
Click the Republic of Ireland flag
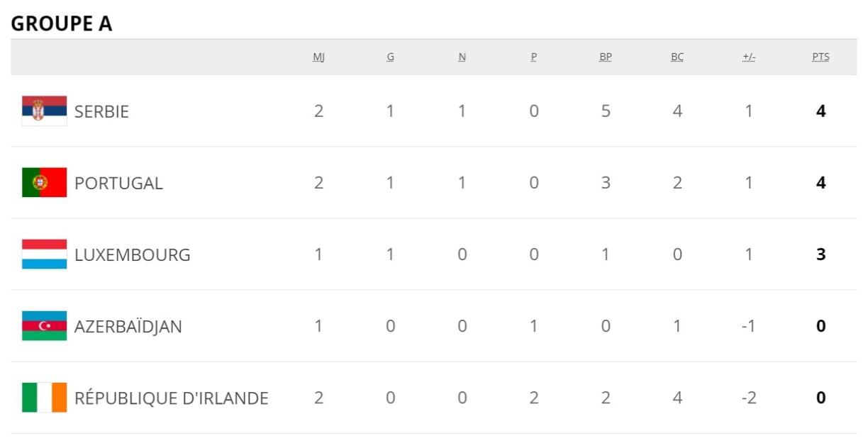(44, 398)
